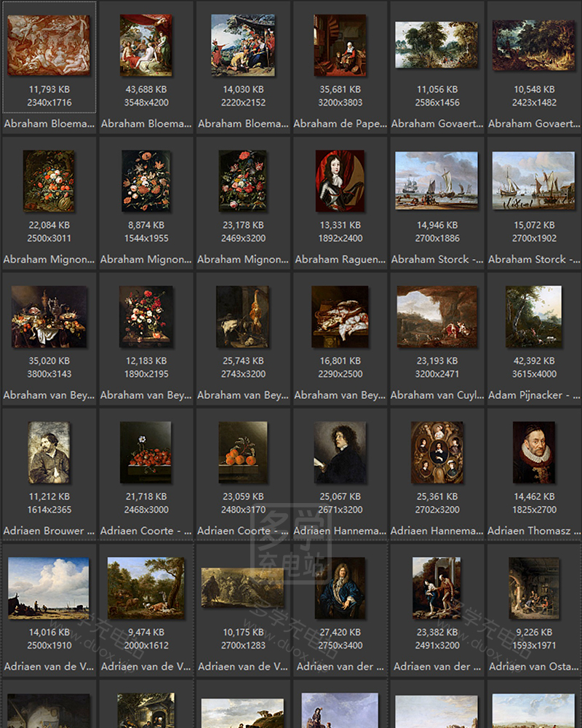Open Adriaen Coorte strawberries still life thumbnail

(146, 452)
